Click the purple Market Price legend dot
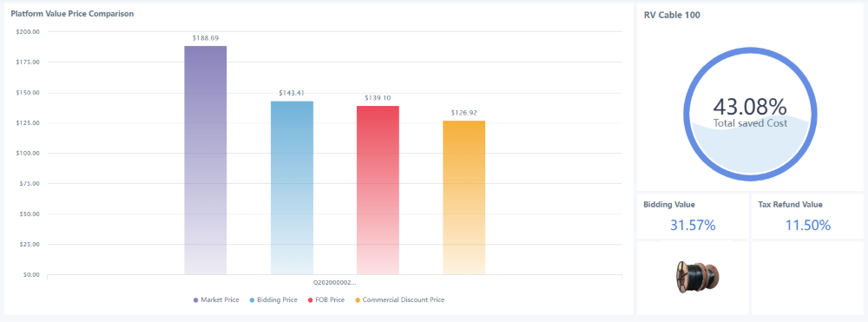The width and height of the screenshot is (868, 322). tap(195, 300)
